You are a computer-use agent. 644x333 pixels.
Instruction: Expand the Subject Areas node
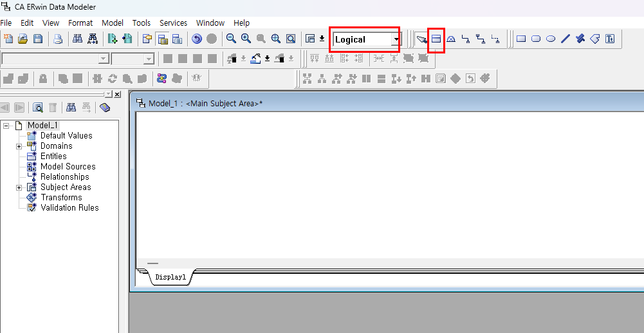[19, 187]
